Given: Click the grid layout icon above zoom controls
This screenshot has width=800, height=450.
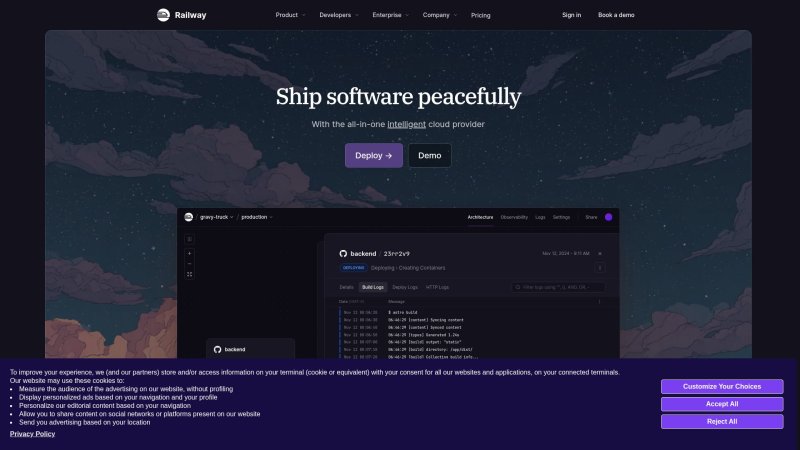Looking at the screenshot, I should click(189, 239).
